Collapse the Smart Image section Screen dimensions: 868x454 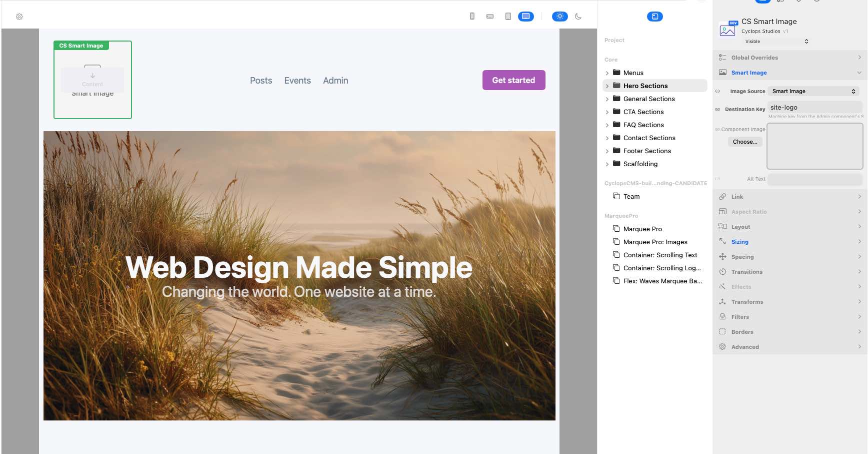(790, 73)
